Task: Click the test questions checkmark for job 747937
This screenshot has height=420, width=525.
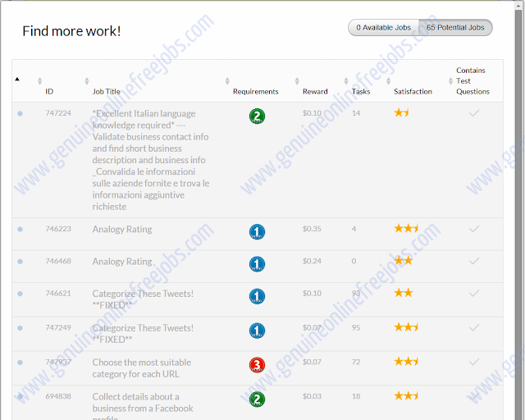Action: 474,362
